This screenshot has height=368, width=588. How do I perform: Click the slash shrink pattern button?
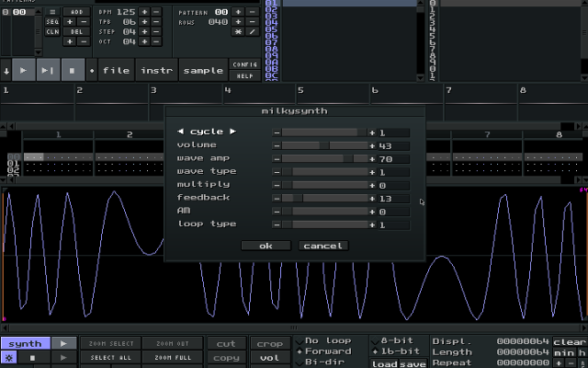pos(253,31)
